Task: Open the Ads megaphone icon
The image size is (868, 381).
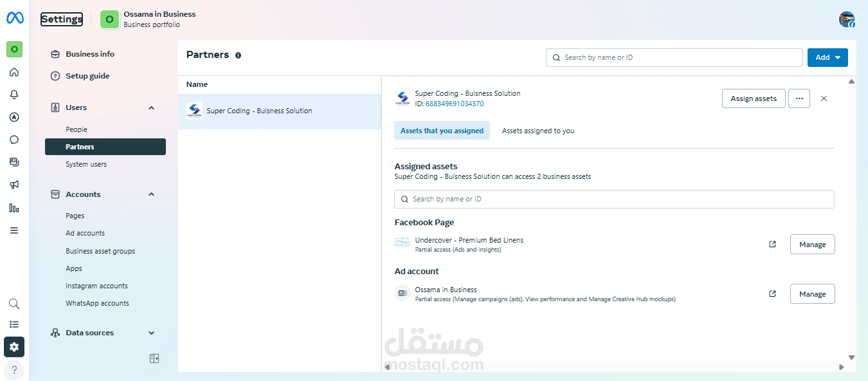Action: click(x=14, y=185)
